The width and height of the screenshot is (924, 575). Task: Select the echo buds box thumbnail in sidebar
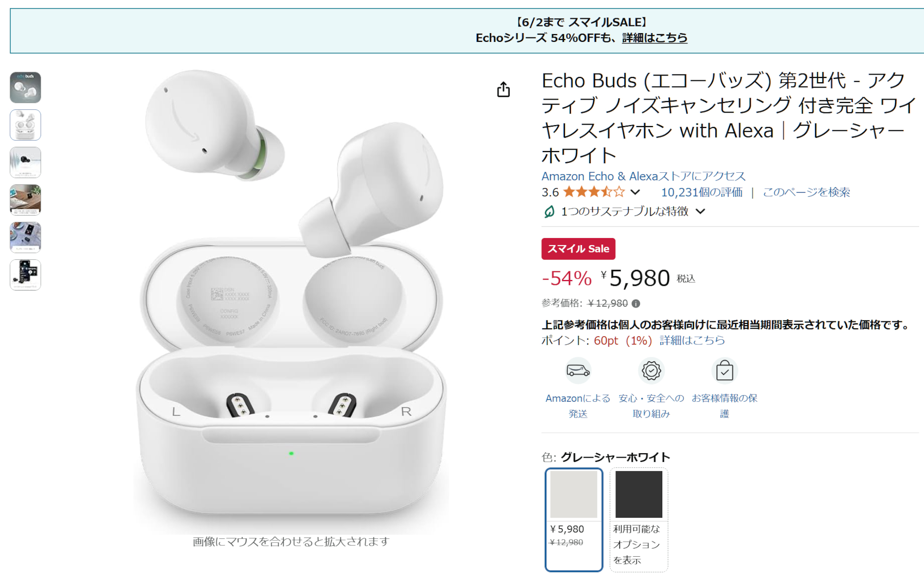25,88
